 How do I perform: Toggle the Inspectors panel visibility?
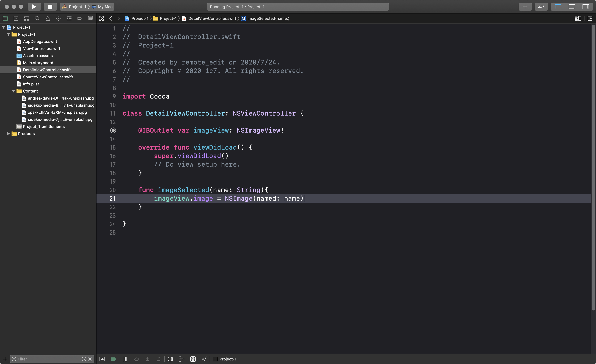(586, 7)
